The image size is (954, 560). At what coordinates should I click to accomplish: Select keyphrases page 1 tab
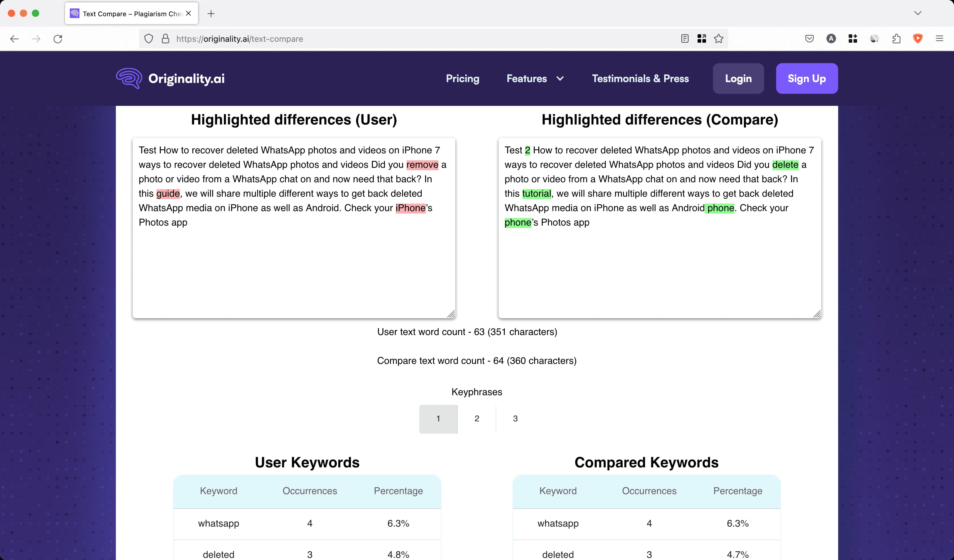pyautogui.click(x=438, y=419)
